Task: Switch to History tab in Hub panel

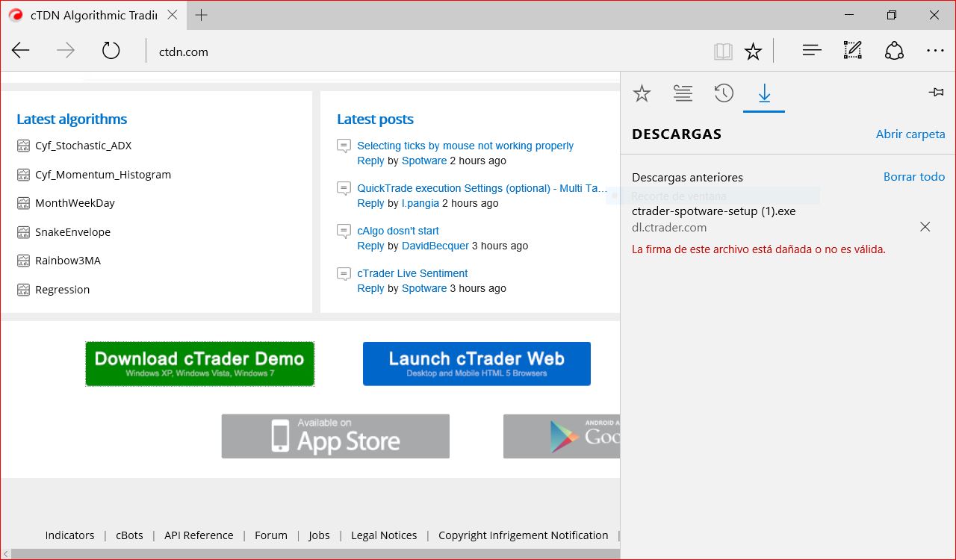Action: click(724, 93)
